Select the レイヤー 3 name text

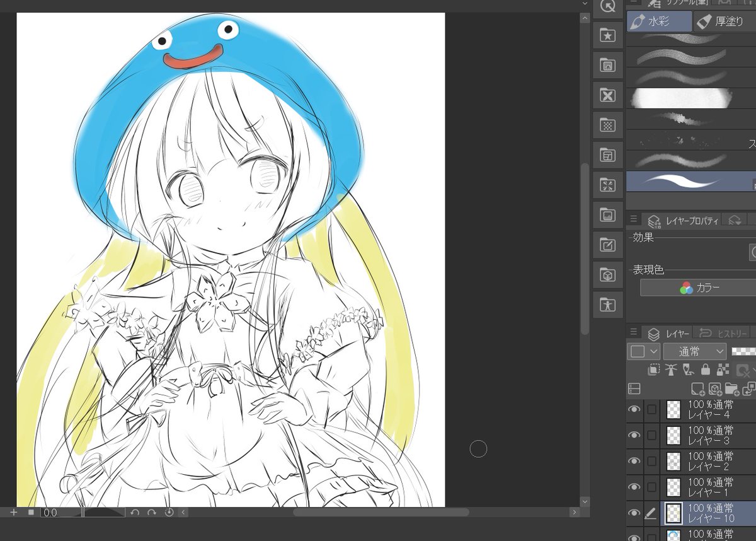pyautogui.click(x=709, y=440)
